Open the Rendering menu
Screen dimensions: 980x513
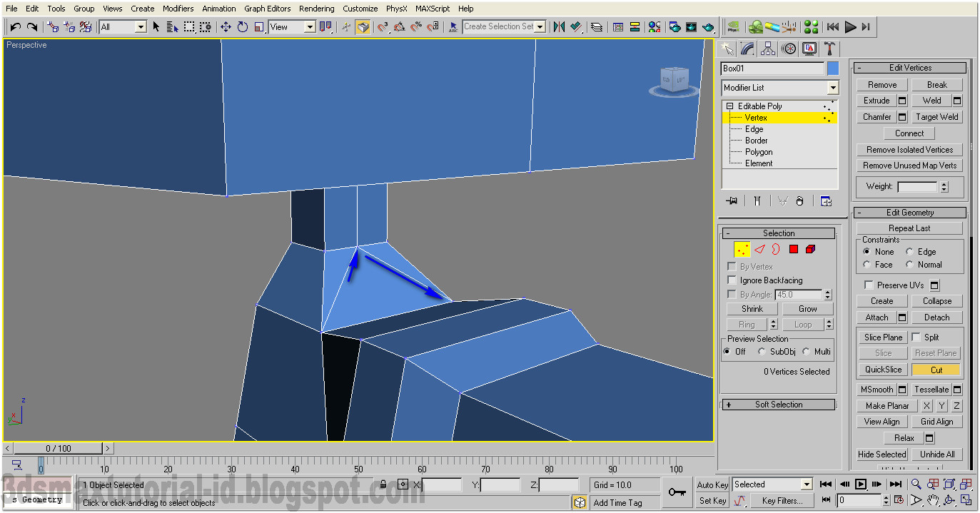[316, 8]
